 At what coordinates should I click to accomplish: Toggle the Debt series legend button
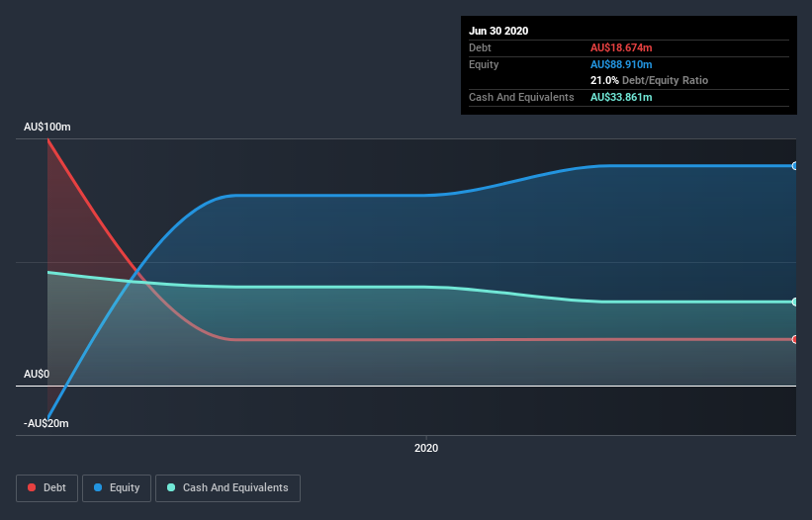[47, 488]
